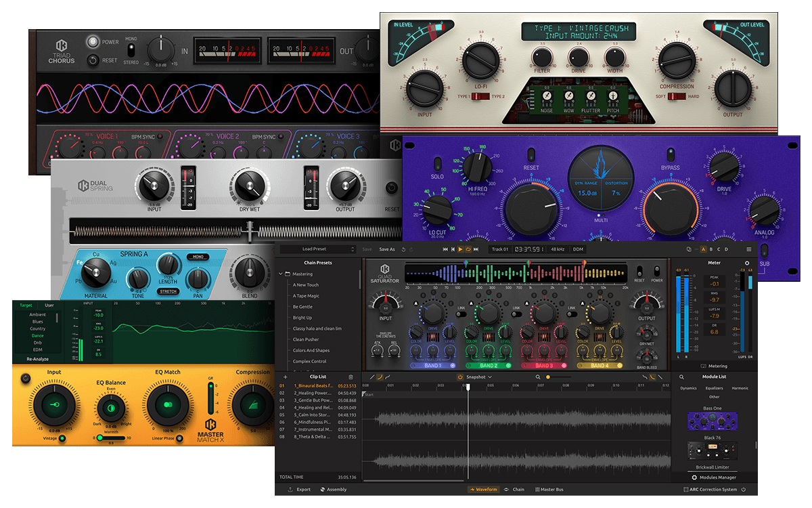Select the Dynamics module category
812x508 pixels.
[688, 388]
